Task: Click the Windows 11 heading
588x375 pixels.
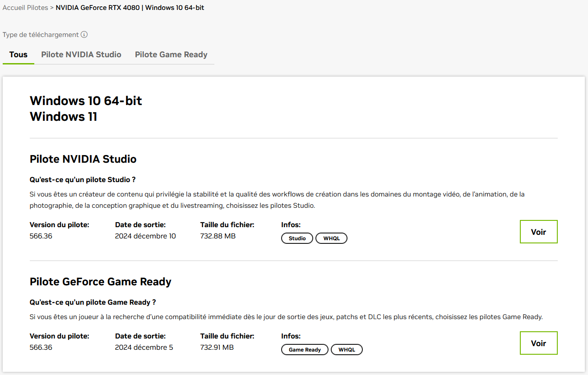Action: click(x=64, y=117)
